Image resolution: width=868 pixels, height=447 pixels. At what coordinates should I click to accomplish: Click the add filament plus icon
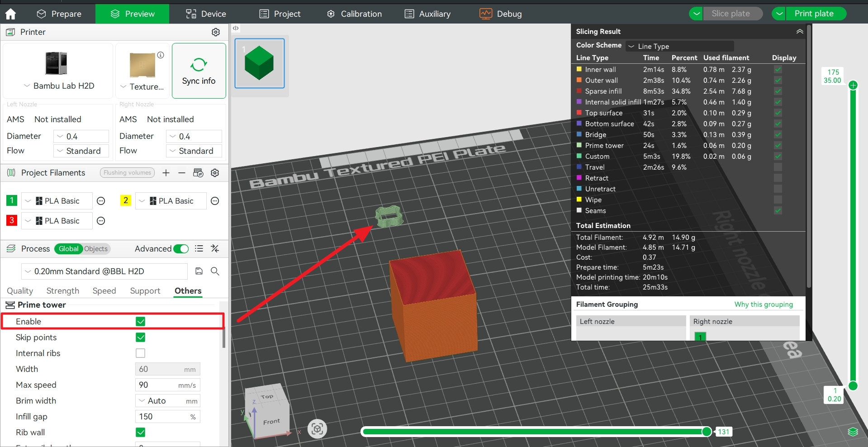(x=166, y=173)
